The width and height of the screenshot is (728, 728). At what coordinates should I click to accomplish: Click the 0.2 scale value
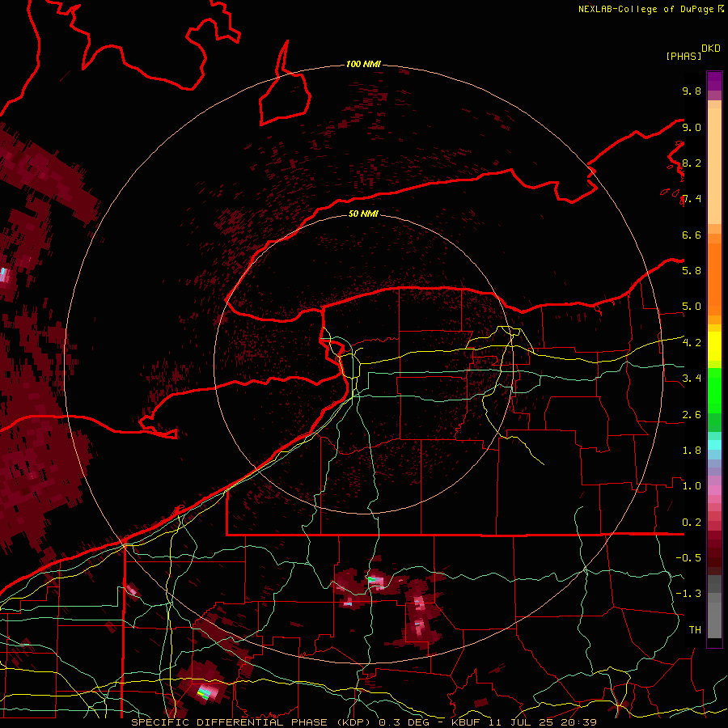coord(692,523)
